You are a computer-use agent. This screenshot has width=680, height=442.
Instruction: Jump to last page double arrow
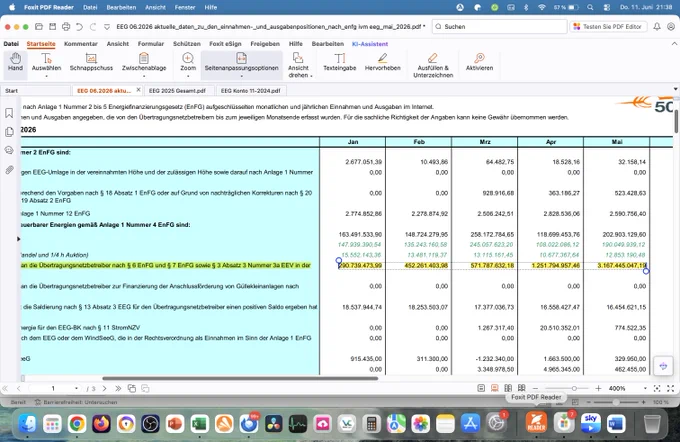[118, 389]
